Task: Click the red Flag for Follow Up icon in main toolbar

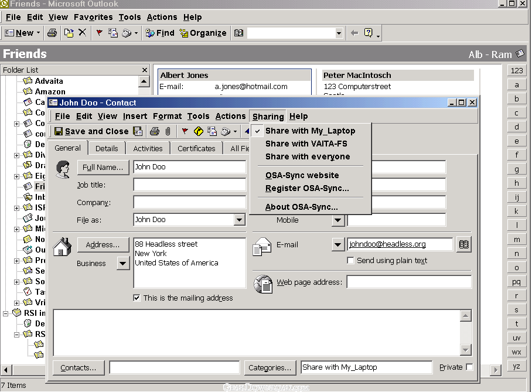Action: [99, 33]
